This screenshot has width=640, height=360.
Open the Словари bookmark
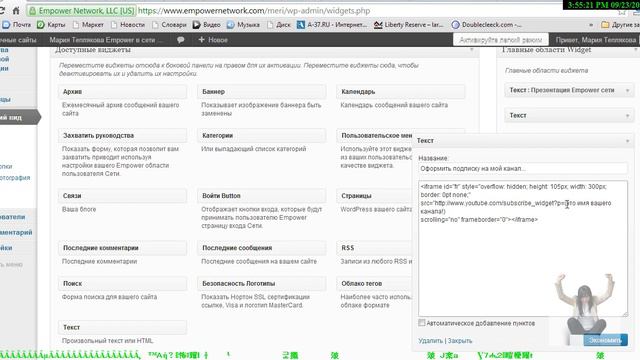click(169, 25)
